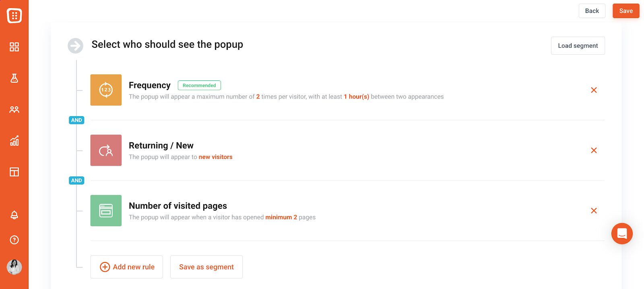
Task: Open the analytics chart icon in sidebar
Action: click(14, 140)
